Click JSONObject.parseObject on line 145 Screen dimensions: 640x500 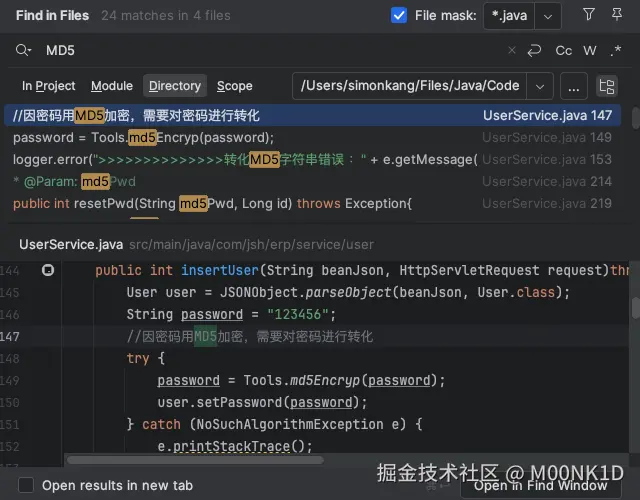(x=305, y=292)
